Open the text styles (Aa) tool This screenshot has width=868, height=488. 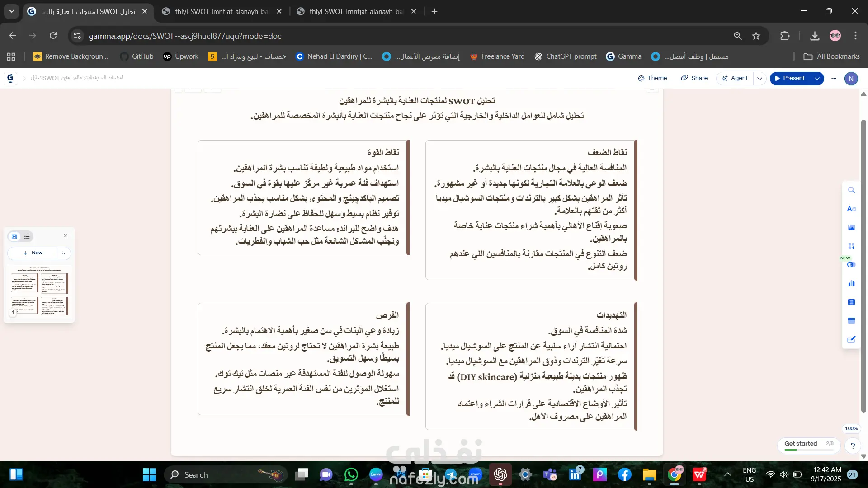(851, 209)
